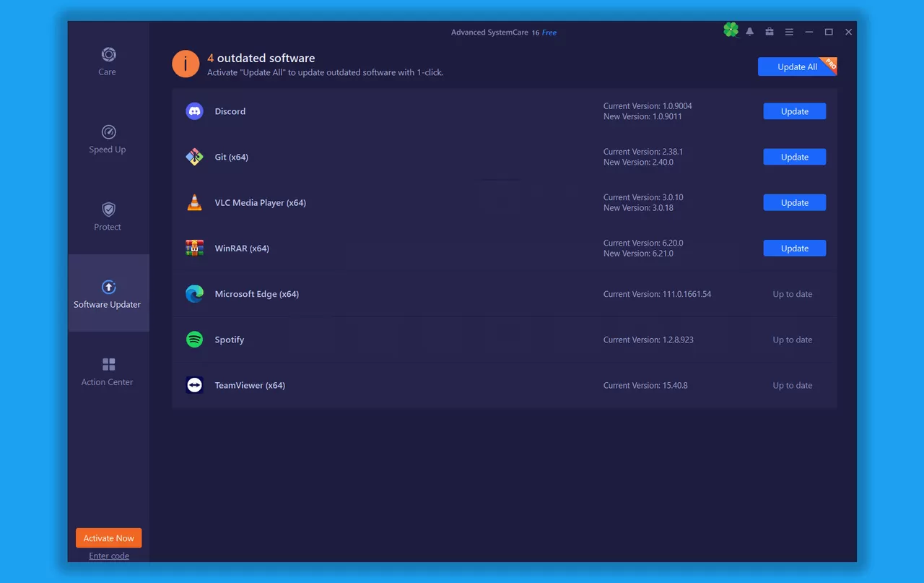The image size is (924, 583).
Task: Click the notification bell icon
Action: pos(749,32)
